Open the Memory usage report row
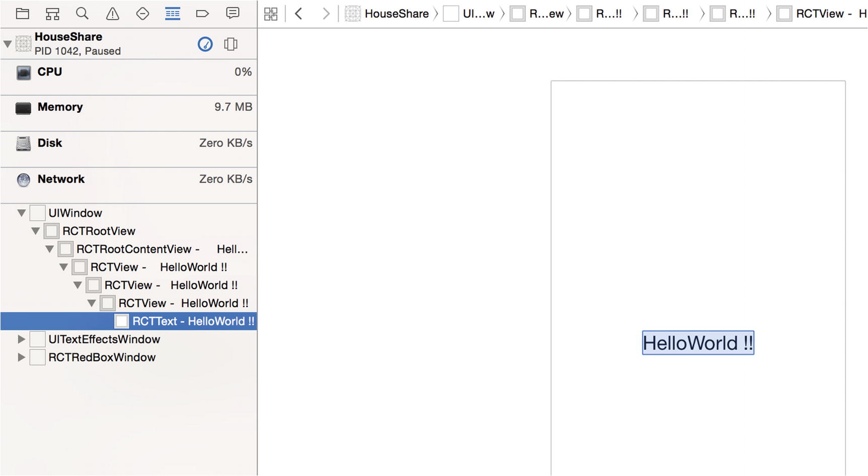Viewport: 868px width, 476px height. [x=129, y=108]
